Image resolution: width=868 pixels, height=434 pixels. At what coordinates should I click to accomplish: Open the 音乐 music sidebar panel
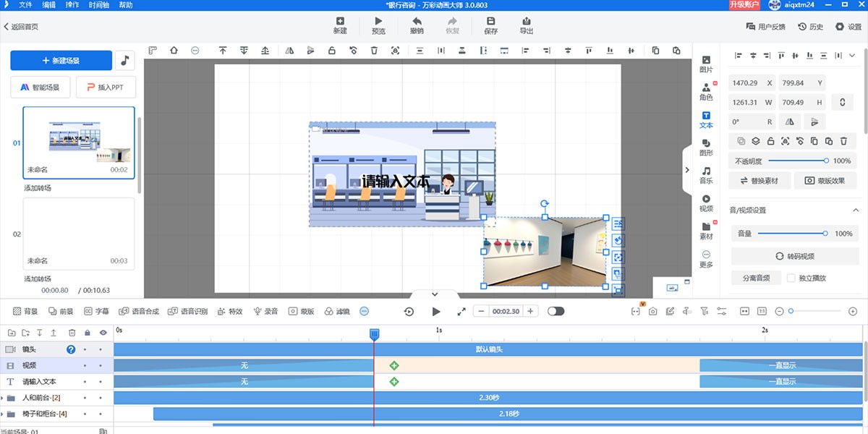(x=706, y=175)
